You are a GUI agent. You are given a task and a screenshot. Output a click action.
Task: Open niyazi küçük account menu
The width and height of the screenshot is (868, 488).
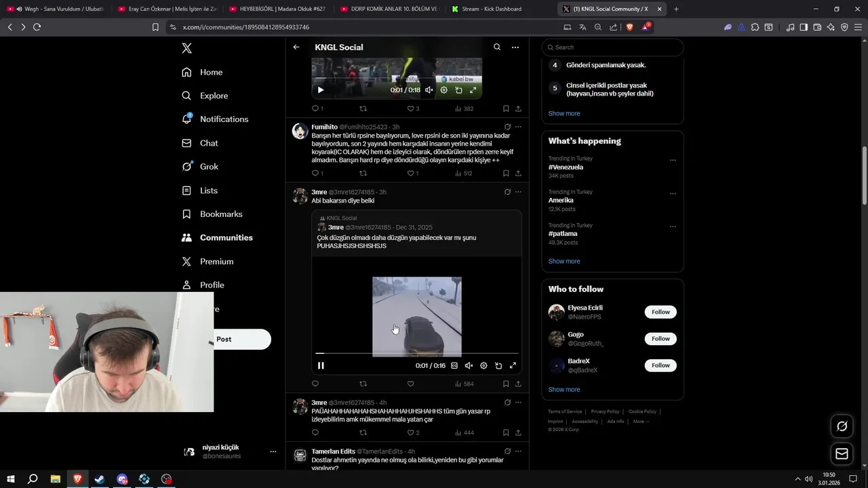231,451
